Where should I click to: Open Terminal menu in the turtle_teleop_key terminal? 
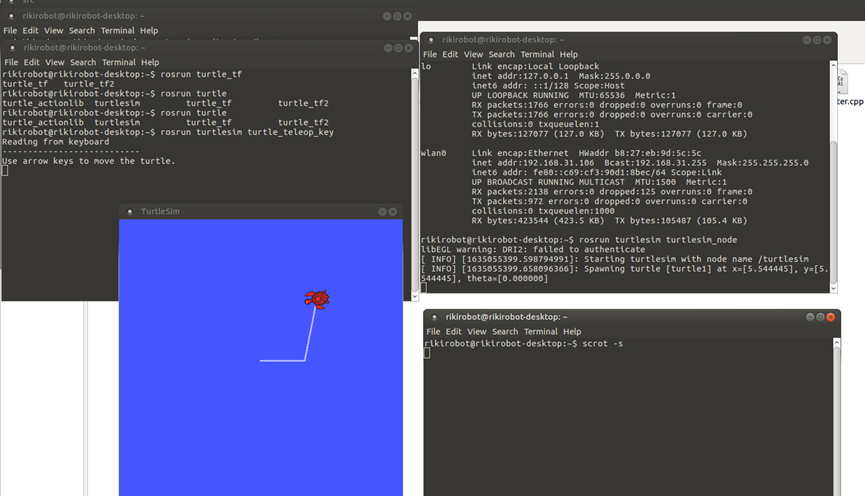tap(119, 62)
